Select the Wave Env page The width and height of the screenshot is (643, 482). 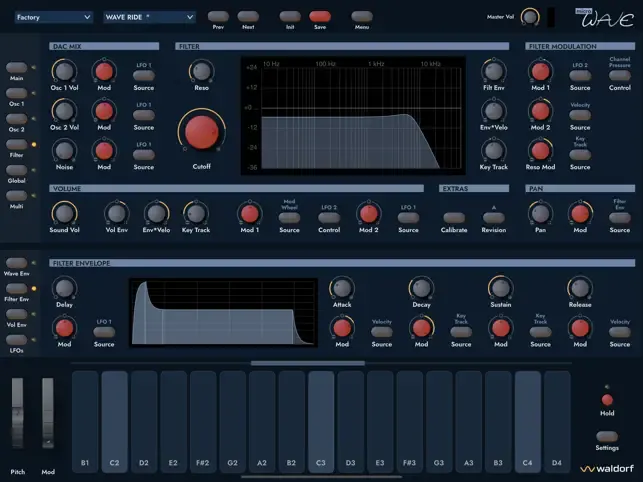click(16, 263)
